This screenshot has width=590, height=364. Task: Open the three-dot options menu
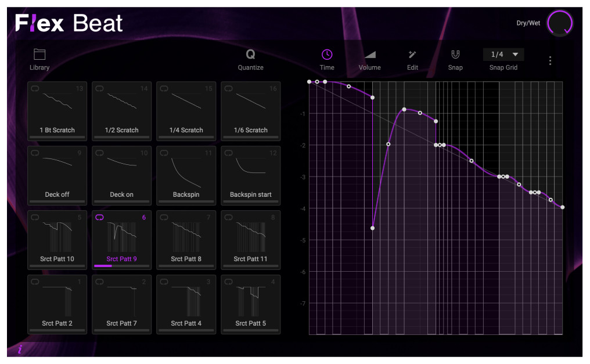pos(550,60)
